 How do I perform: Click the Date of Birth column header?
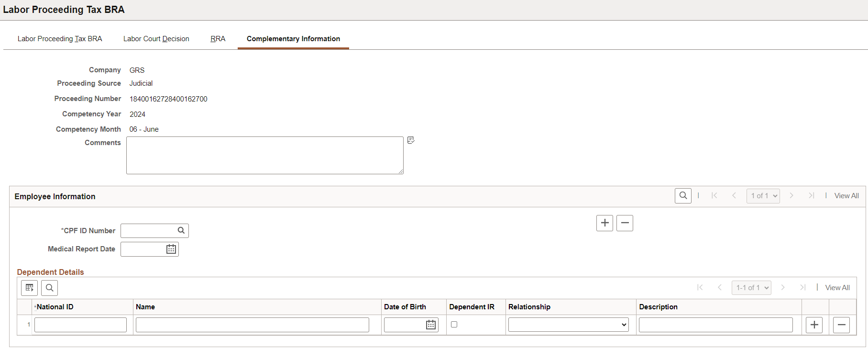click(405, 307)
